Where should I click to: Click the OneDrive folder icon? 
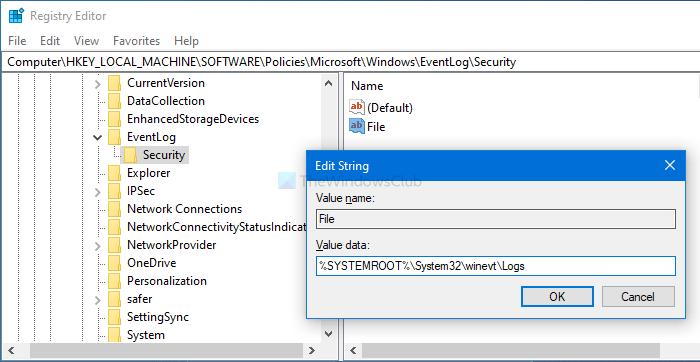point(115,263)
